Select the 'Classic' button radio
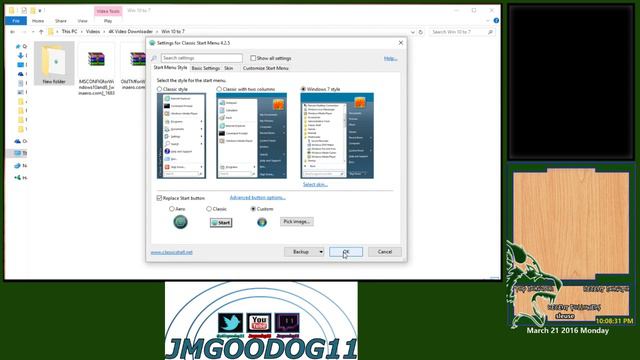This screenshot has height=360, width=640. tap(209, 209)
